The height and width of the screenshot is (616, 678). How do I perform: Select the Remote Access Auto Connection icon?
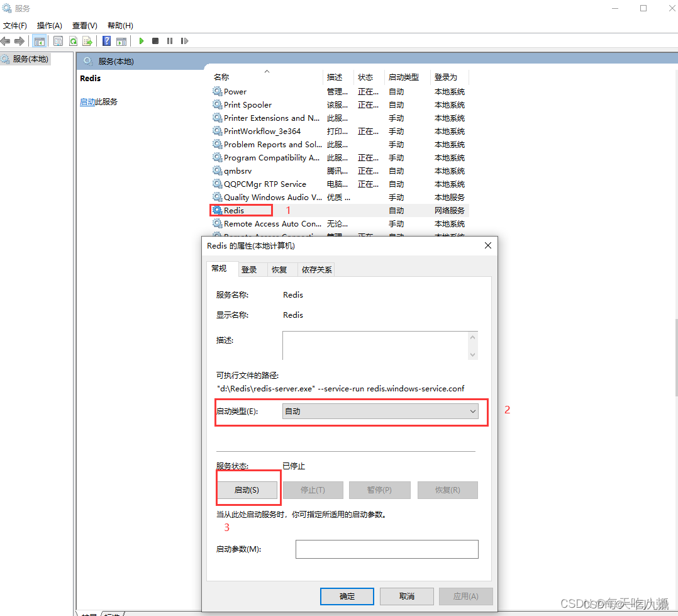click(x=217, y=223)
